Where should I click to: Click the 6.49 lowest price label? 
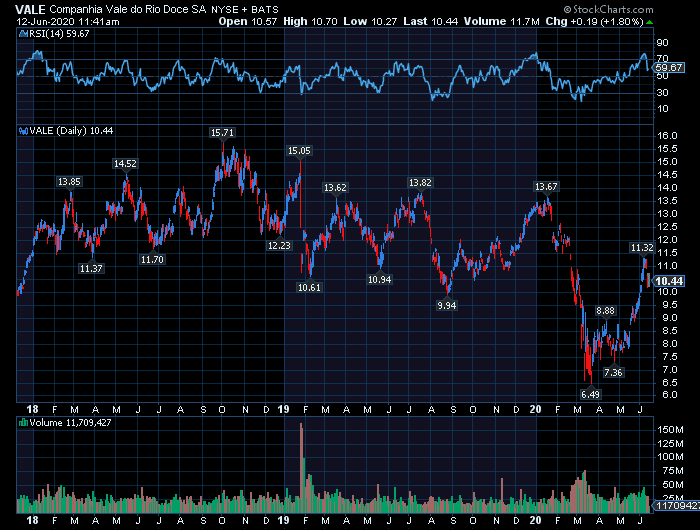click(x=590, y=394)
